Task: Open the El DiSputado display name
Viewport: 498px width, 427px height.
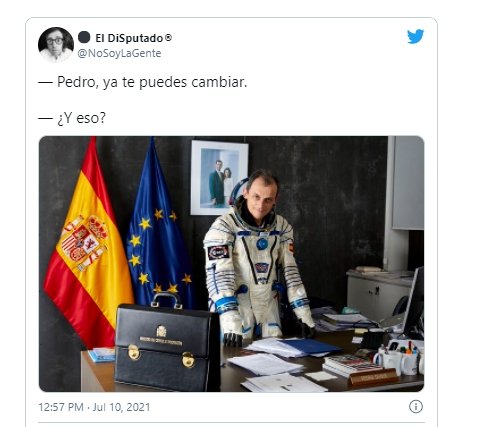Action: 129,38
